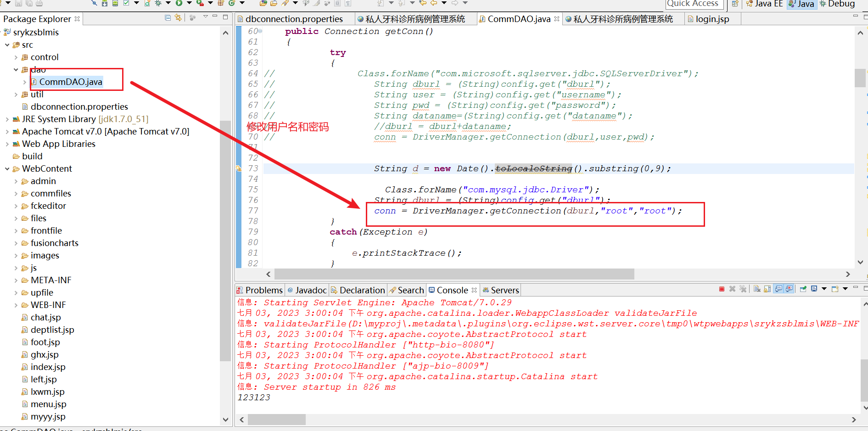Click the Quick Access search field
Viewport: 868px width, 431px height.
pyautogui.click(x=694, y=4)
